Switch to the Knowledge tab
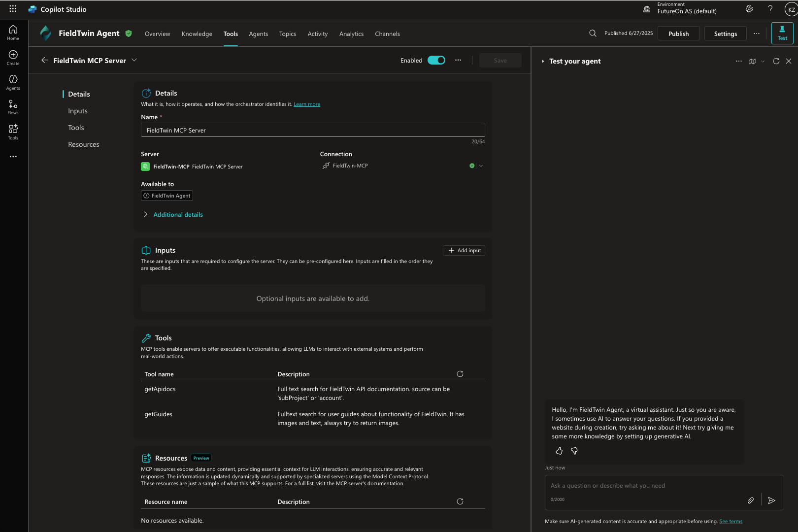The image size is (798, 532). tap(197, 34)
